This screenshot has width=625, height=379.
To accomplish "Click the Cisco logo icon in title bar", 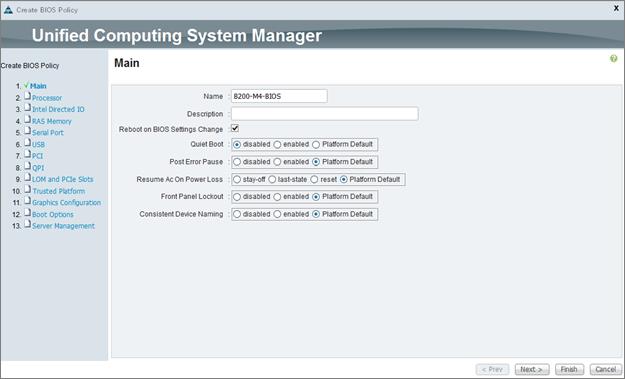I will 8,10.
